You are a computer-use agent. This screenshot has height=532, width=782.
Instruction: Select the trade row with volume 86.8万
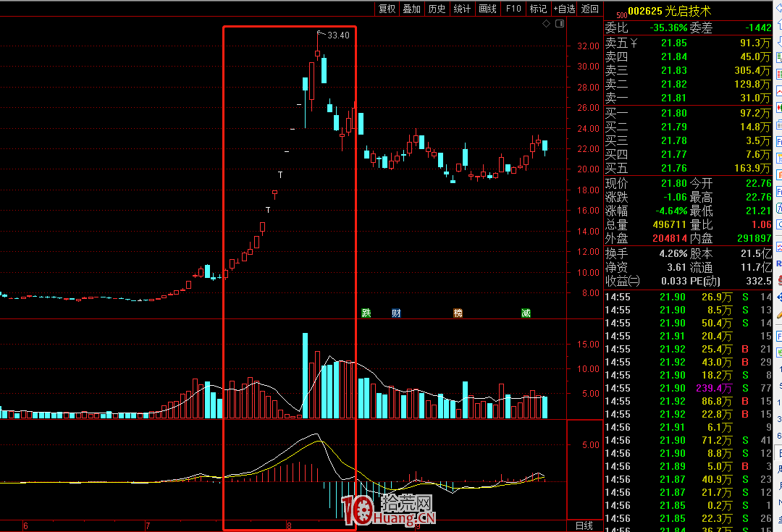(689, 401)
